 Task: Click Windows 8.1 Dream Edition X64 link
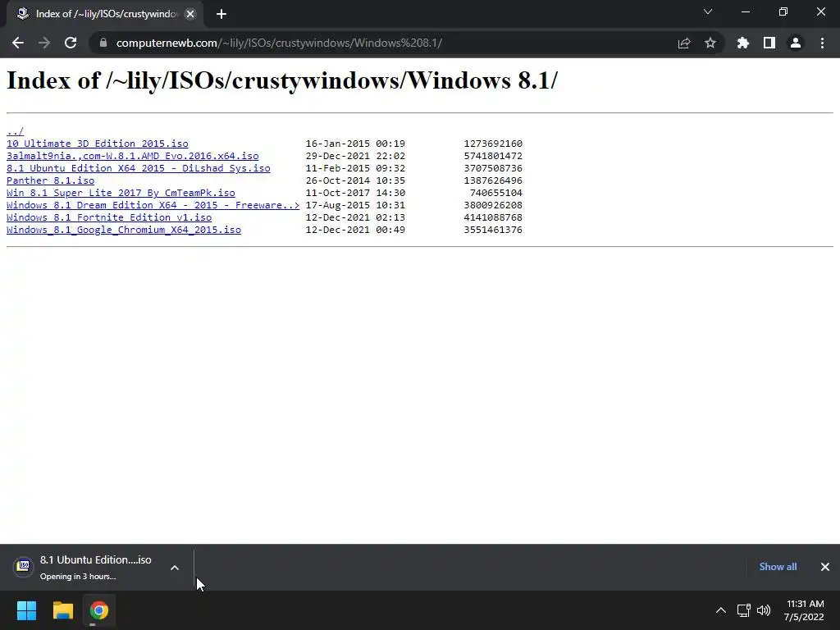click(153, 205)
